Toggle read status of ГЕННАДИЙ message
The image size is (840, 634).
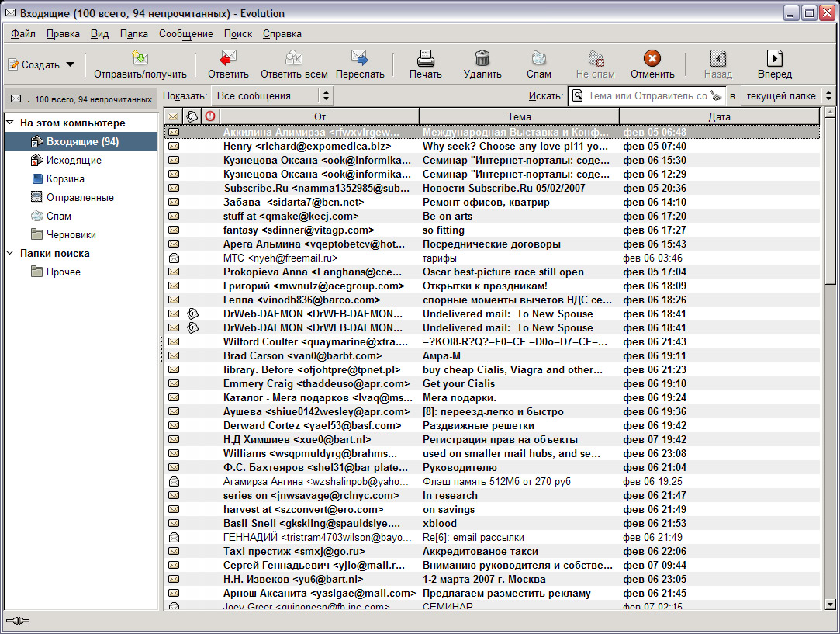174,537
